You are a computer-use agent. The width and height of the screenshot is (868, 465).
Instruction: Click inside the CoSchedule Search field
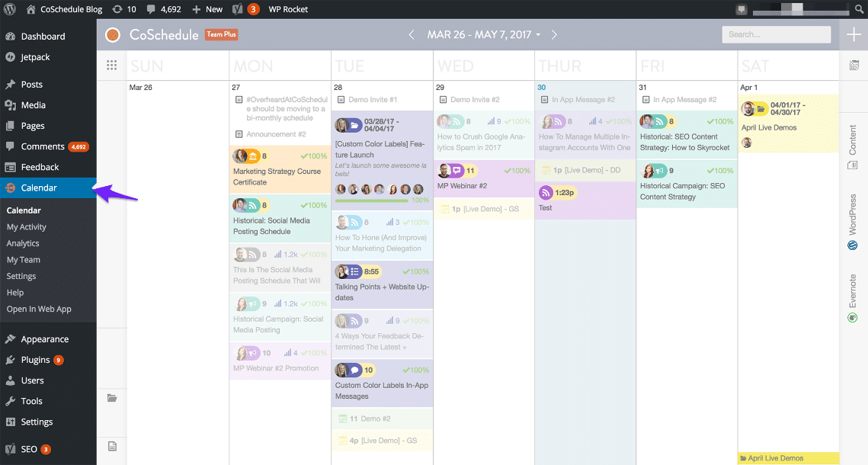pos(776,34)
